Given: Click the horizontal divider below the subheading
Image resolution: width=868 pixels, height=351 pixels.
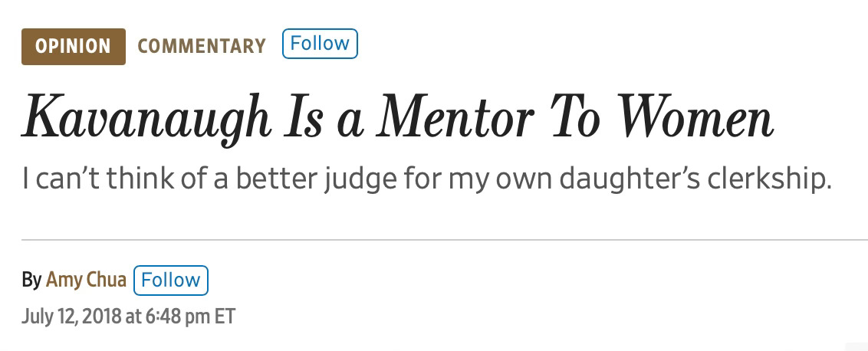Looking at the screenshot, I should point(445,240).
